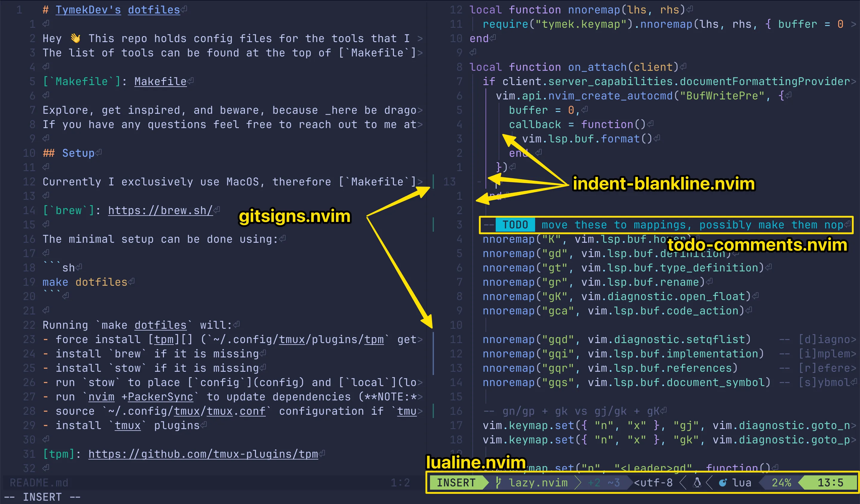
Task: Click the '-- gn/gp + gk vs gj/gk + gK' comment
Action: (571, 411)
